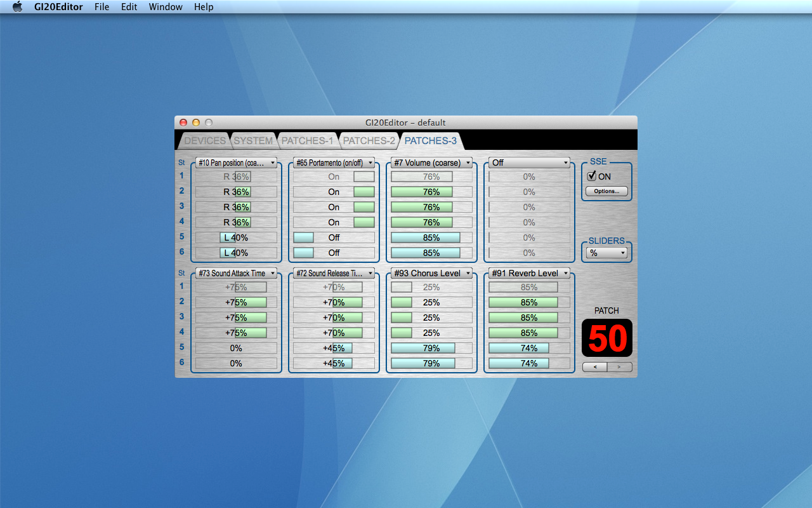Turn on Portamento for string 6

point(334,253)
